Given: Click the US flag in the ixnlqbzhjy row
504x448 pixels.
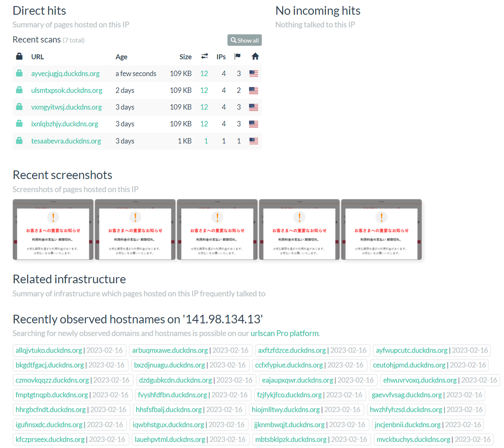Looking at the screenshot, I should [x=254, y=124].
